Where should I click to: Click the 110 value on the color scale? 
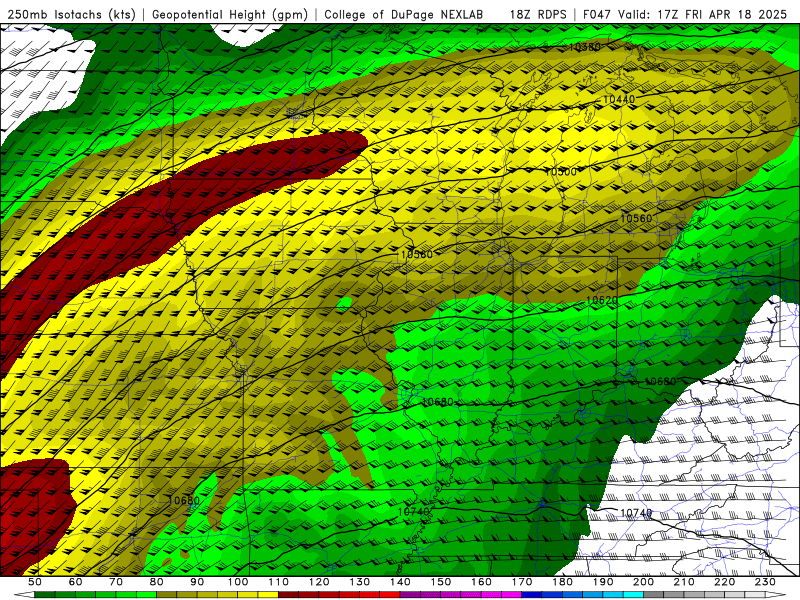click(x=279, y=582)
